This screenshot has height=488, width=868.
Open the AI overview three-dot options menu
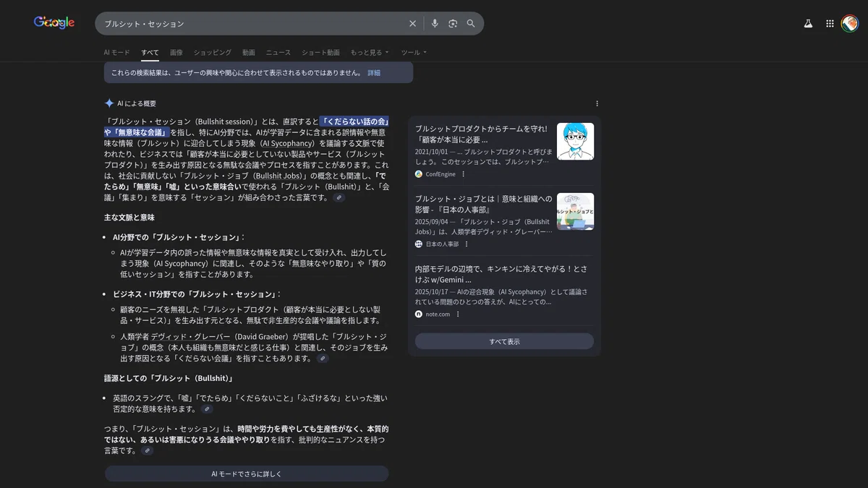(597, 103)
